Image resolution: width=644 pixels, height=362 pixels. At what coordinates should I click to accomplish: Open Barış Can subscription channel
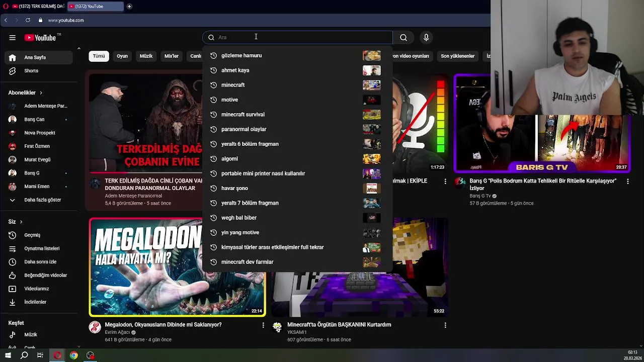point(38,120)
